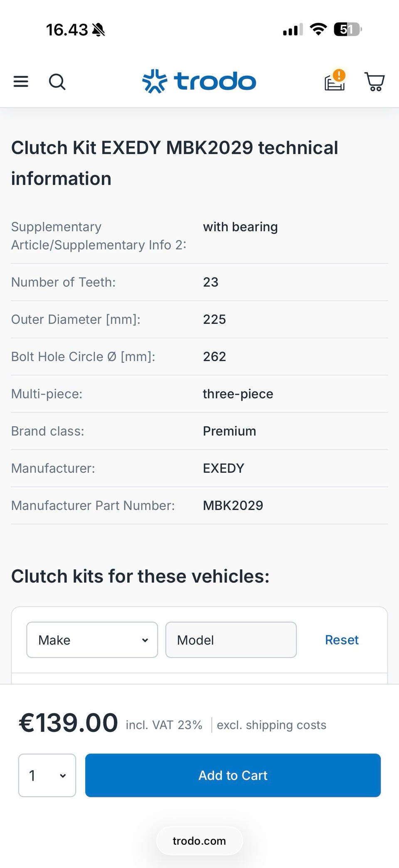Tap the battery indicator icon

[x=348, y=30]
